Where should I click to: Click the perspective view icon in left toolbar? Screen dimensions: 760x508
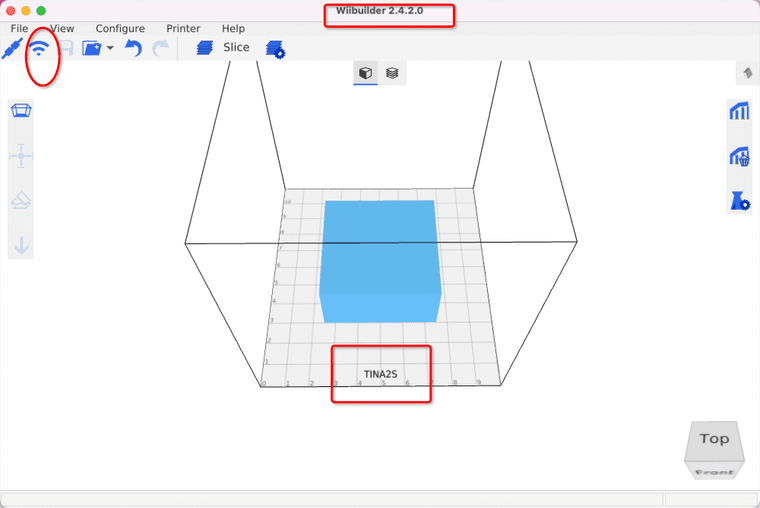click(20, 111)
